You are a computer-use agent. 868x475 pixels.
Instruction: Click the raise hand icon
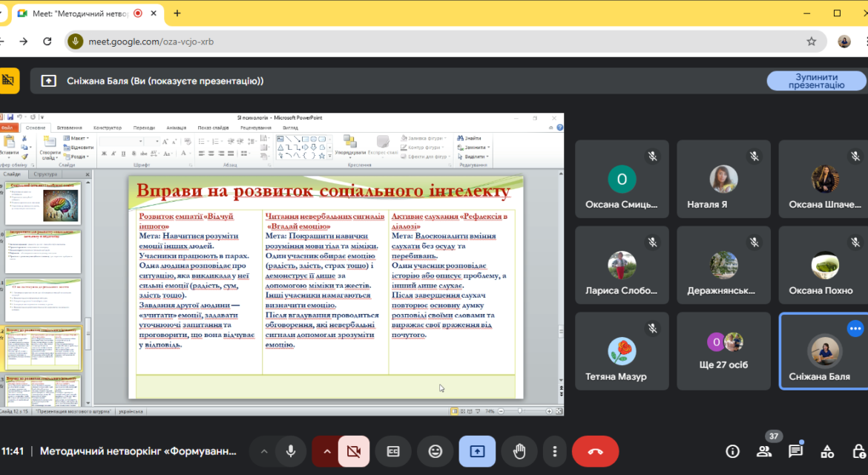click(x=519, y=452)
